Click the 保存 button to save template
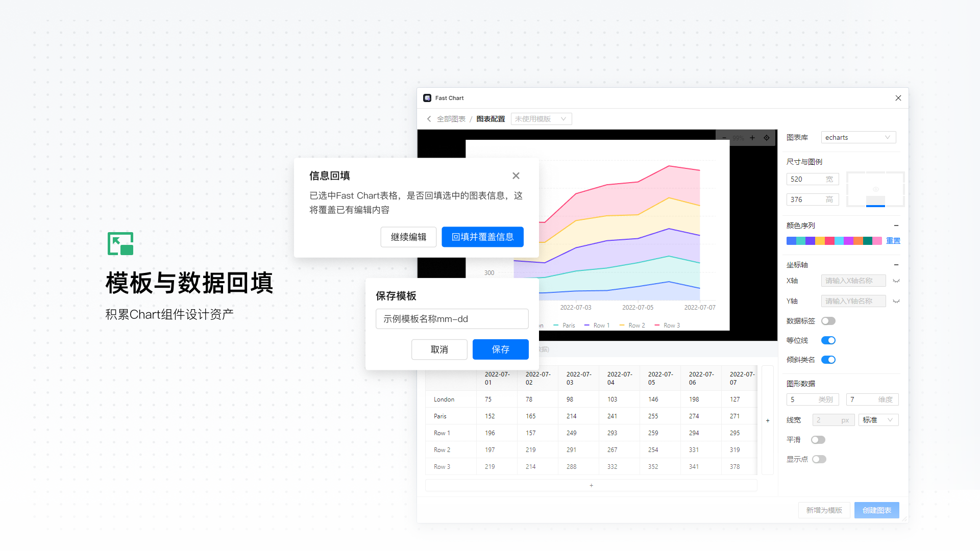The image size is (980, 551). click(500, 349)
